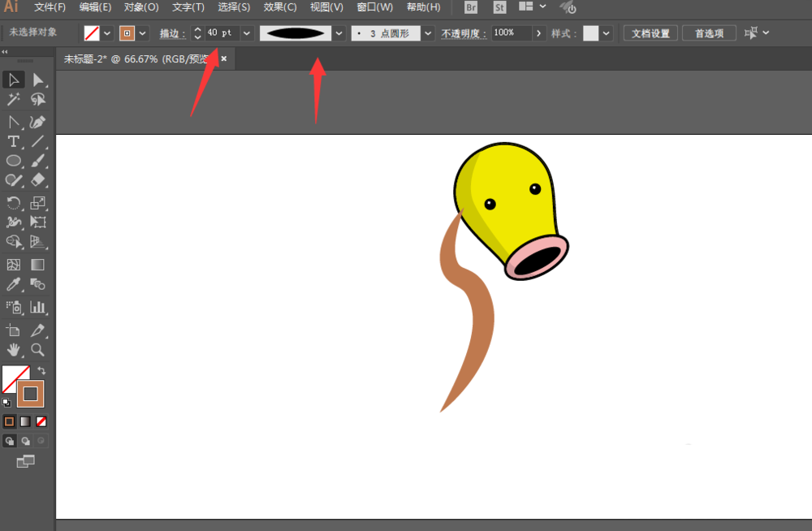Click the 首选项 button
The height and width of the screenshot is (531, 812).
(710, 32)
